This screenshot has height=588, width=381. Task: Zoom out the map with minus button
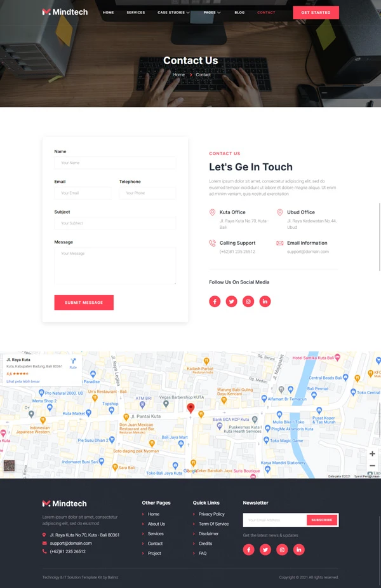[x=372, y=466]
